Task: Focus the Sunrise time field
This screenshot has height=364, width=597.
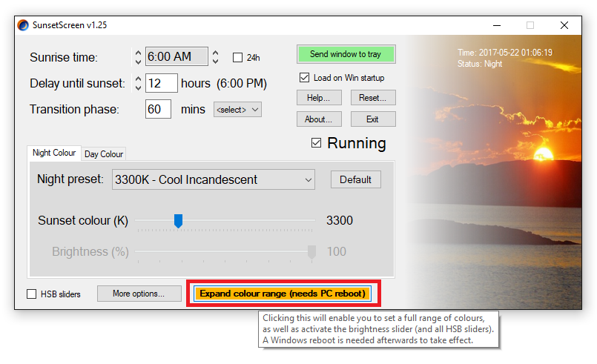Action: point(177,56)
